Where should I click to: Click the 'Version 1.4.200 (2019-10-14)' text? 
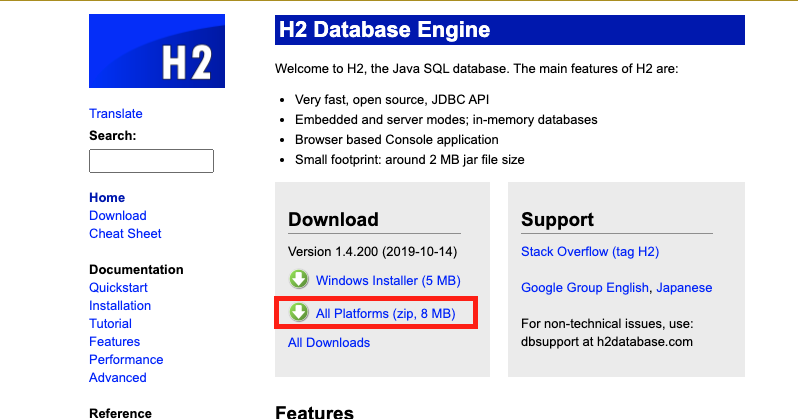pos(373,252)
